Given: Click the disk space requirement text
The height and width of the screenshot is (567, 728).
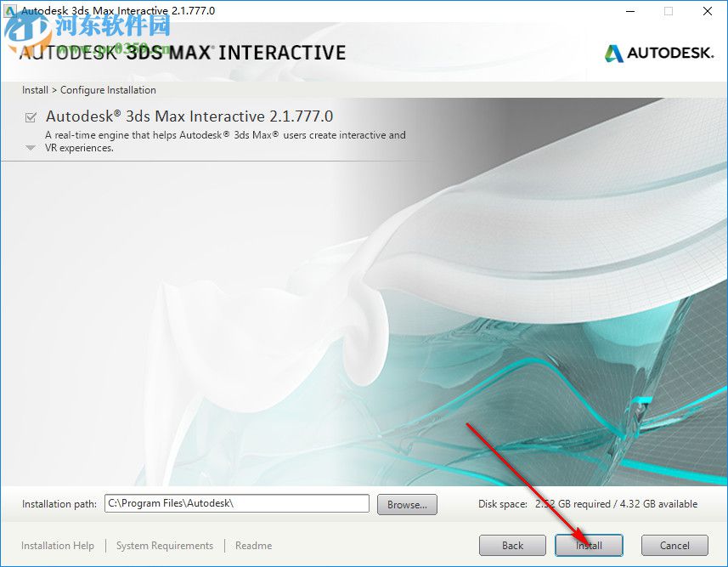Looking at the screenshot, I should click(590, 503).
